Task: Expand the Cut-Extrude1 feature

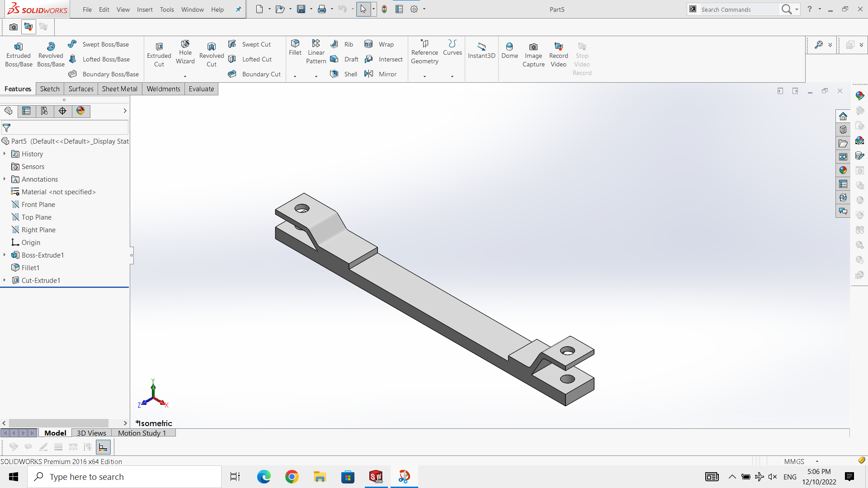Action: tap(5, 281)
